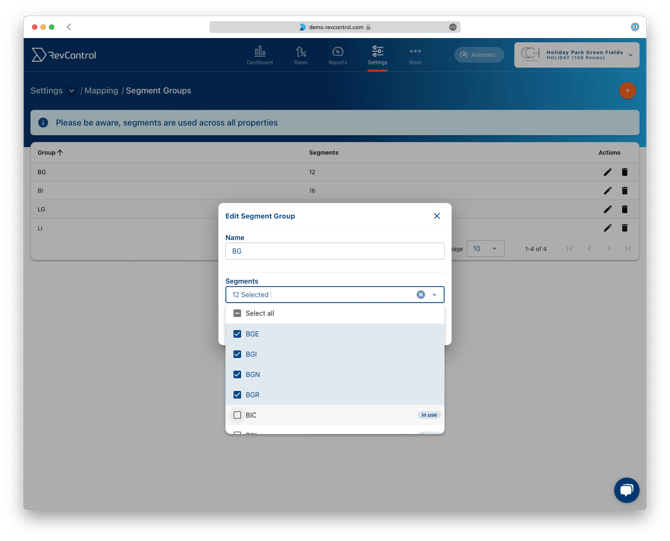
Task: Uncheck the BGN segment
Action: pyautogui.click(x=237, y=374)
